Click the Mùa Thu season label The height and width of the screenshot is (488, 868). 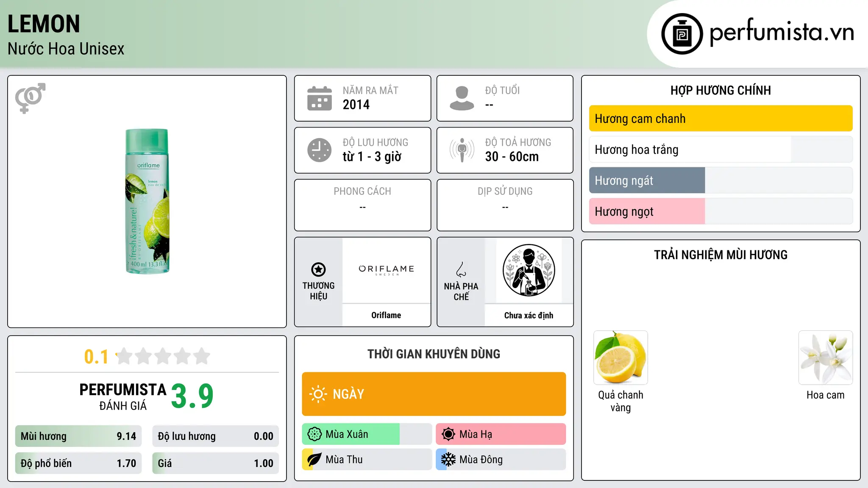pyautogui.click(x=344, y=460)
